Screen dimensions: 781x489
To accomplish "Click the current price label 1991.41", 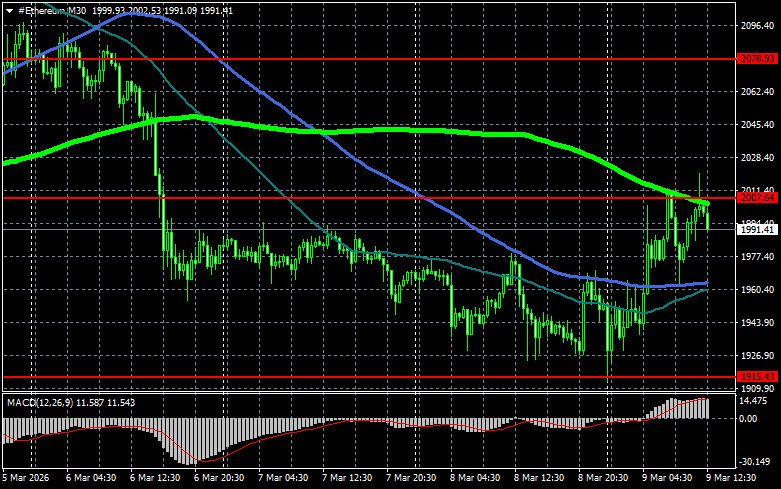I will pyautogui.click(x=757, y=230).
